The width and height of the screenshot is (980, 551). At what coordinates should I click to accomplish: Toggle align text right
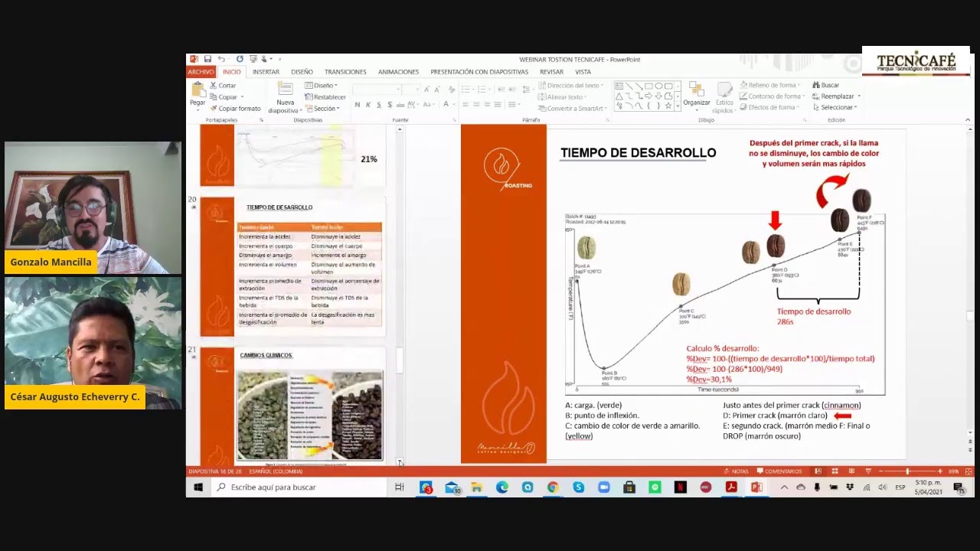click(x=487, y=104)
